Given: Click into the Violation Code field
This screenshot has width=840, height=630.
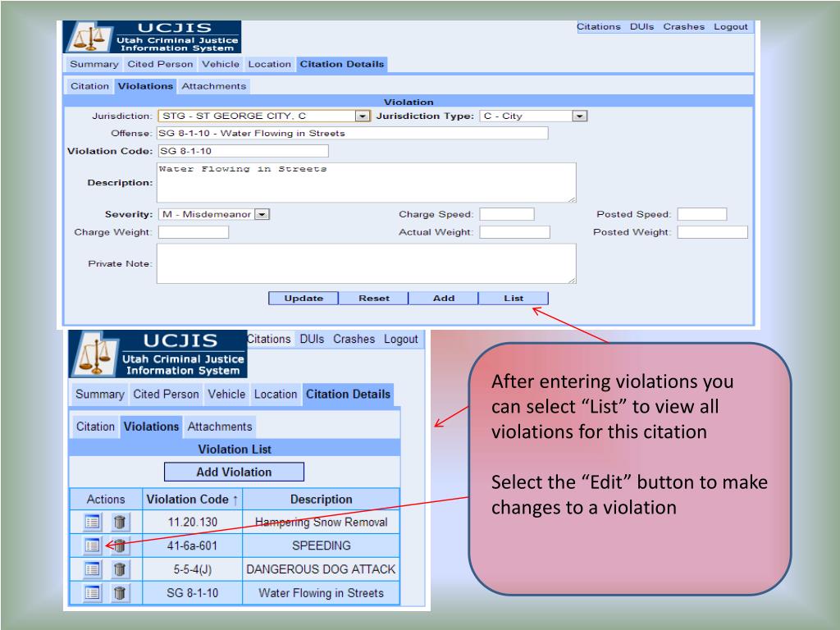Looking at the screenshot, I should coord(242,151).
